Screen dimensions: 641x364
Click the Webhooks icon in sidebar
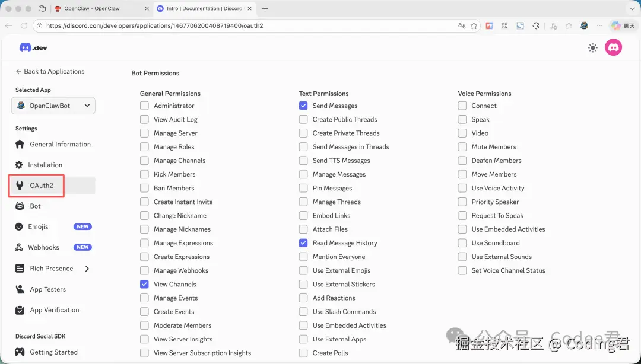tap(19, 247)
